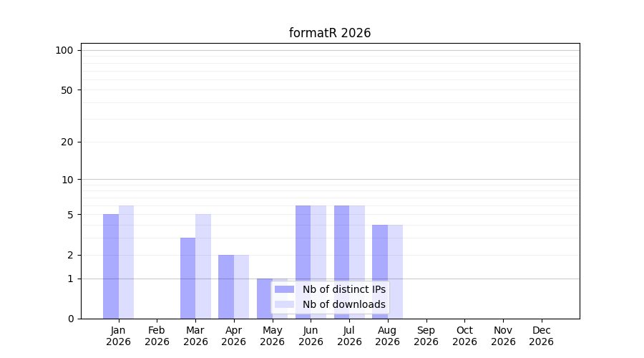
Task: Click the "Jul 2026" x-axis label
Action: pos(349,336)
